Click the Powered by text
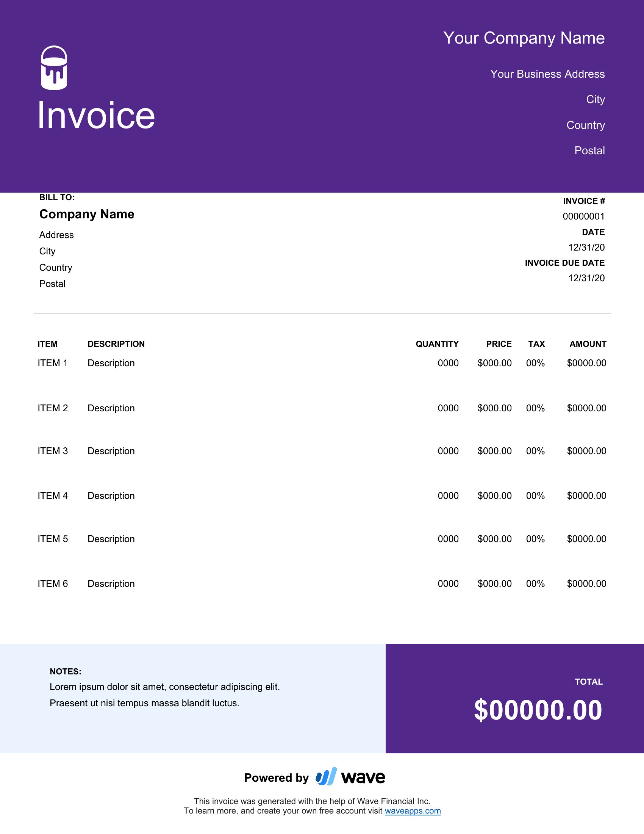Screen dimensions: 644x834 click(x=276, y=778)
